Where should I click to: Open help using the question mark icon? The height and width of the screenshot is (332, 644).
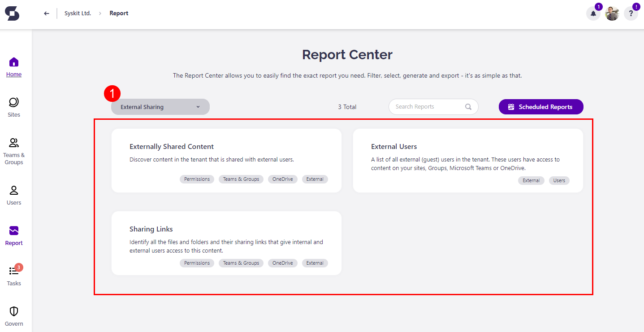point(631,14)
